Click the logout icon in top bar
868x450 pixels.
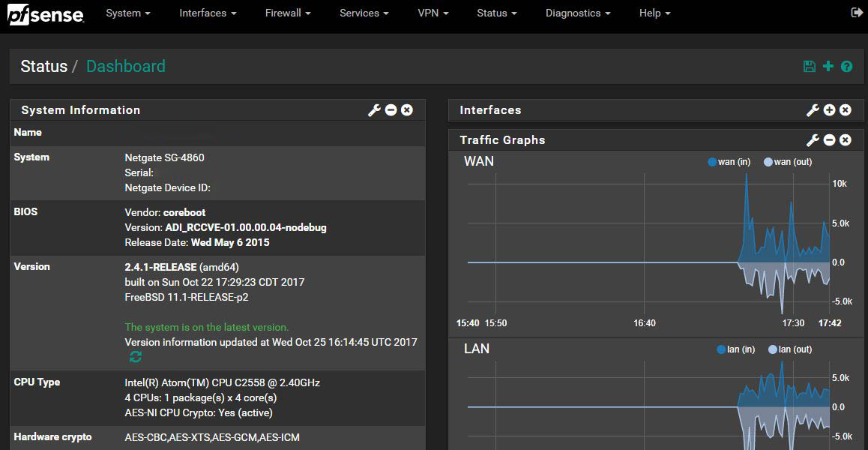[856, 13]
